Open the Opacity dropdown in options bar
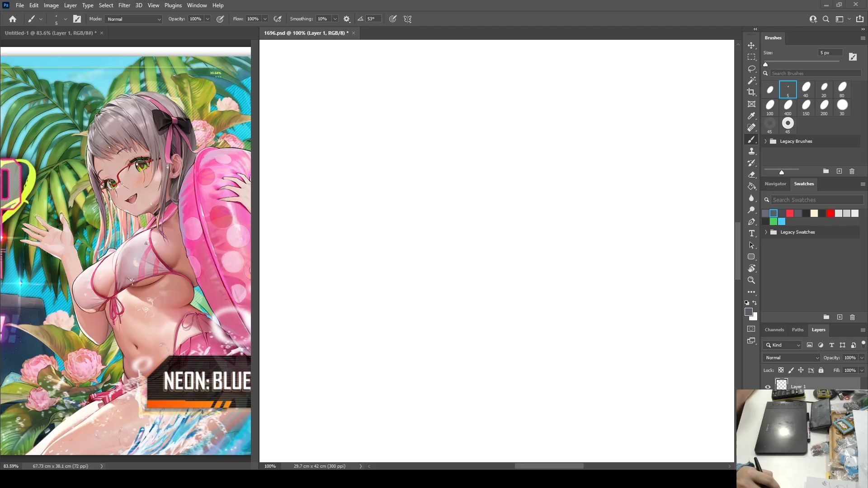Screen dimensions: 868x488 [208, 19]
